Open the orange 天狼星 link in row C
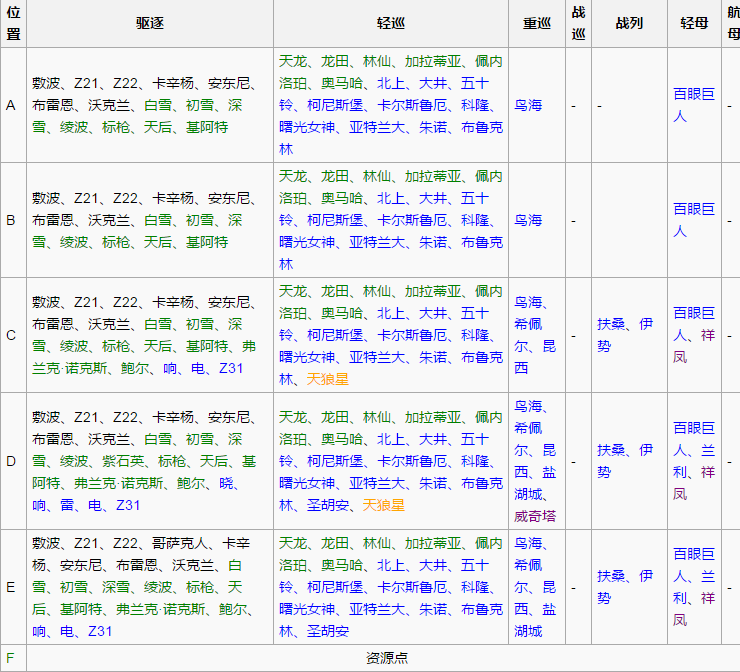740x672 pixels. (328, 379)
